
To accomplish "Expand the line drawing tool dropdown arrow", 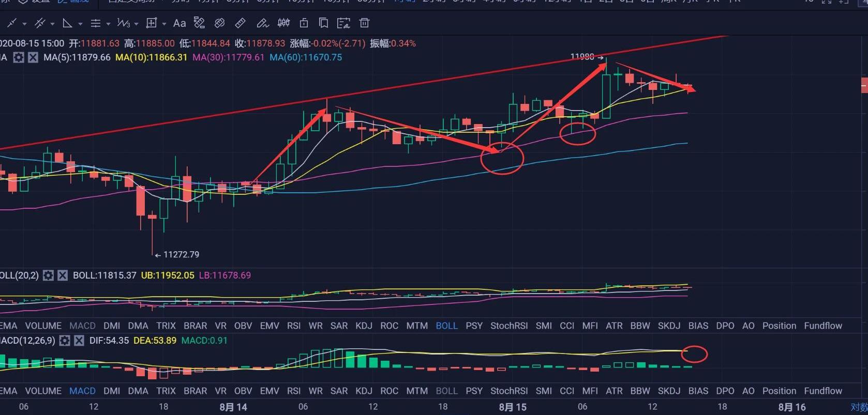I will tap(24, 24).
